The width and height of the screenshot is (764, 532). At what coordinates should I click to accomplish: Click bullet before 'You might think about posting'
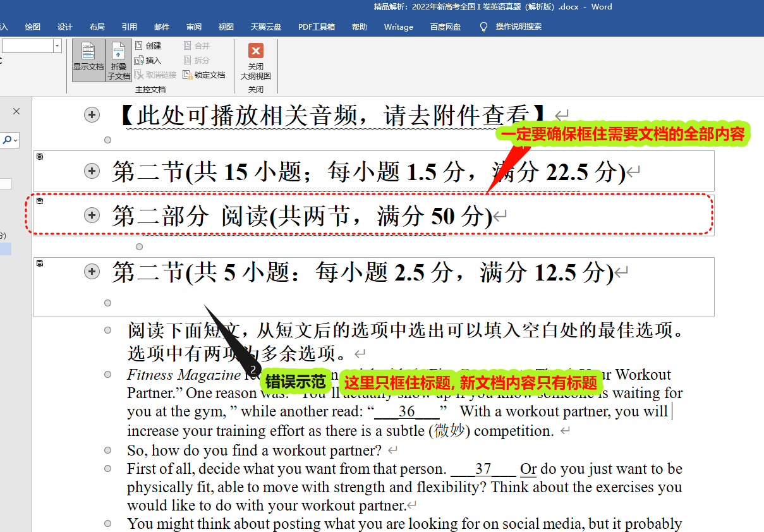108,523
